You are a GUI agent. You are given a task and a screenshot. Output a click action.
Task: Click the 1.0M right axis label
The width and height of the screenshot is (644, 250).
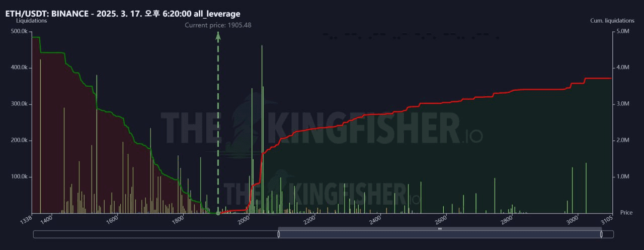623,177
